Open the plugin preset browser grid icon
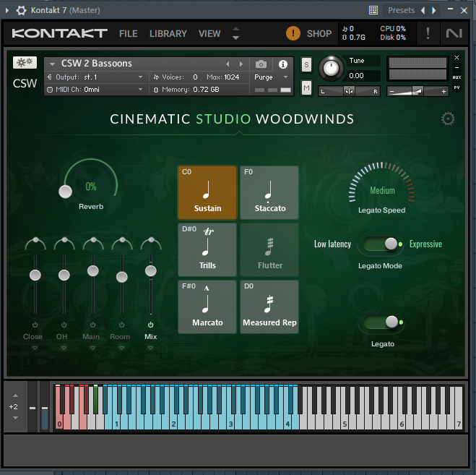The width and height of the screenshot is (476, 475). point(373,10)
